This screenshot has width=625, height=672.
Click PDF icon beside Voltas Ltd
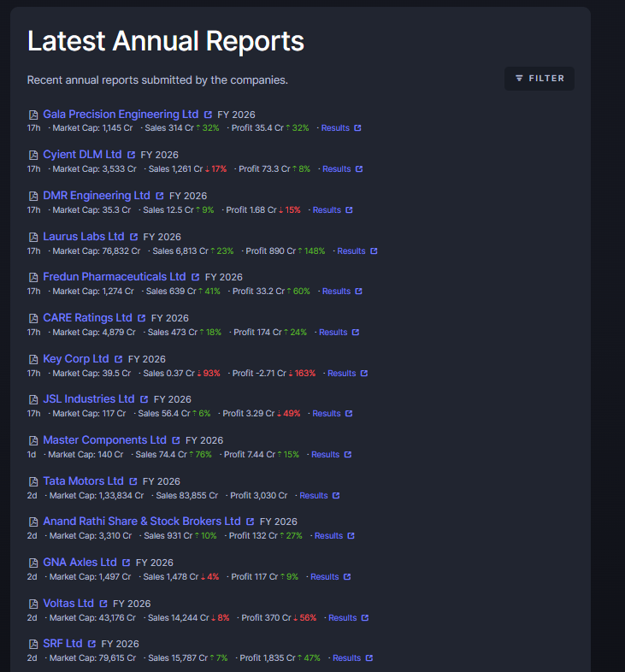point(33,605)
